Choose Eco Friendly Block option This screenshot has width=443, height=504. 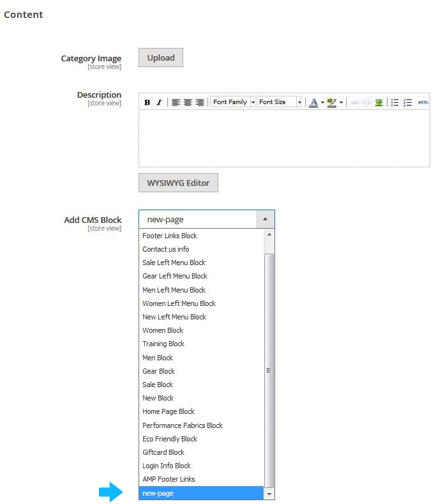click(x=202, y=439)
